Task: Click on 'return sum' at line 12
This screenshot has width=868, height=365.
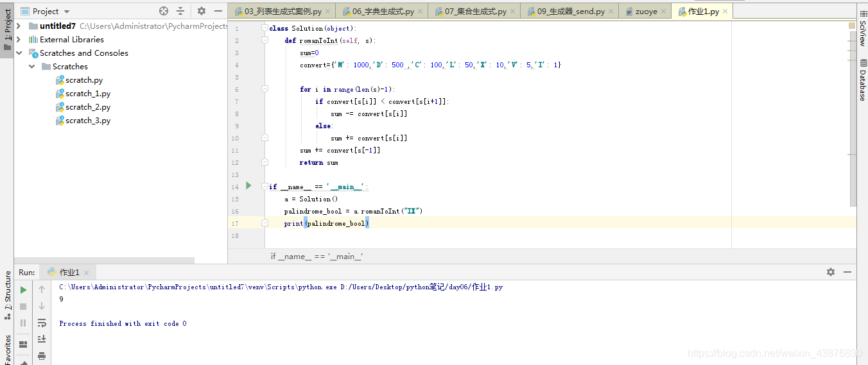Action: (318, 162)
